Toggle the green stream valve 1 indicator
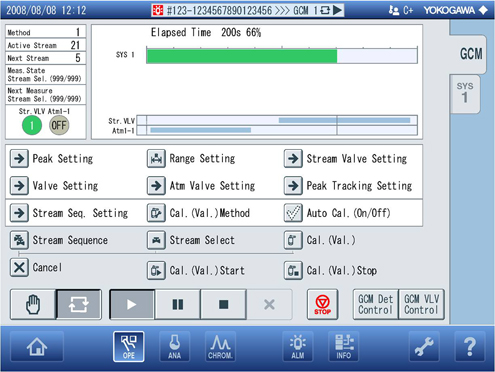This screenshot has width=495, height=372. coord(32,125)
